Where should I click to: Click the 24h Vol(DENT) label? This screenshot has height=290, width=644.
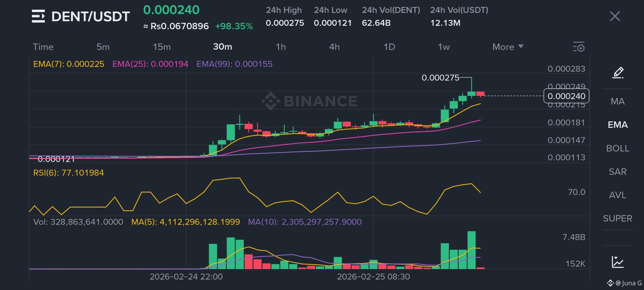[x=391, y=10]
